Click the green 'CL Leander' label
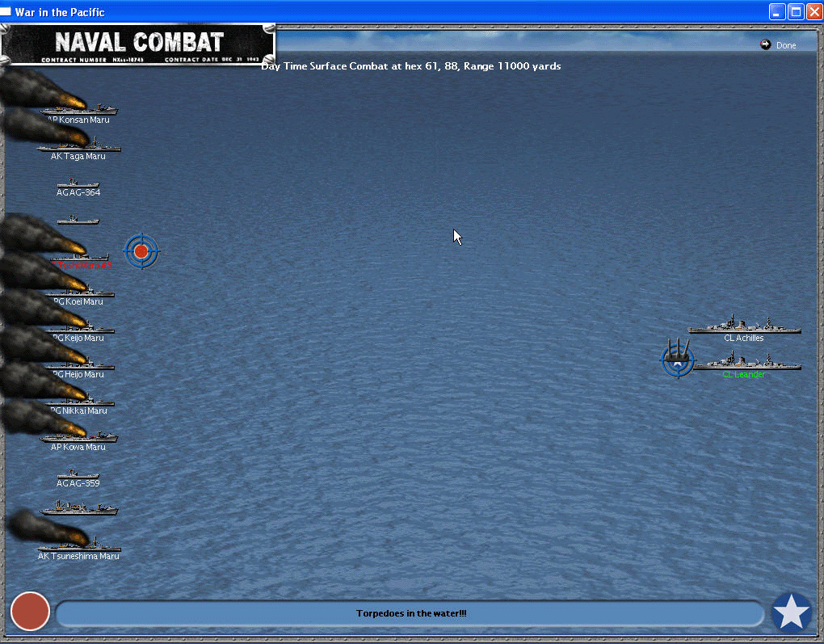The width and height of the screenshot is (824, 644). pos(743,374)
